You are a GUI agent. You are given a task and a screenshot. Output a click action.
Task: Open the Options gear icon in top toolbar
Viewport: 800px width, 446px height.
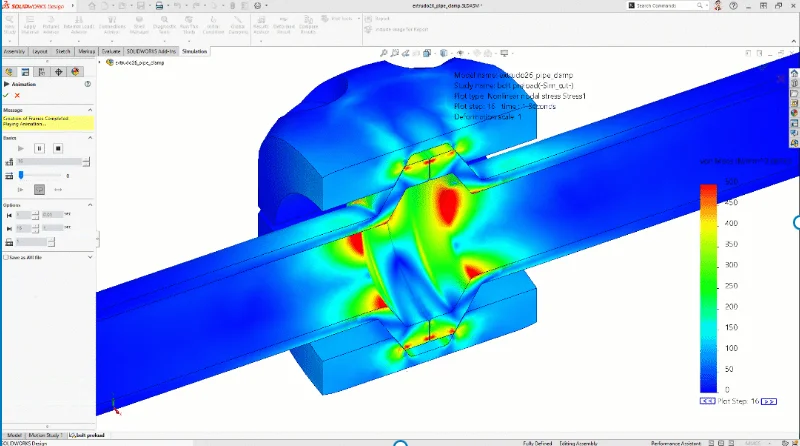(x=258, y=6)
